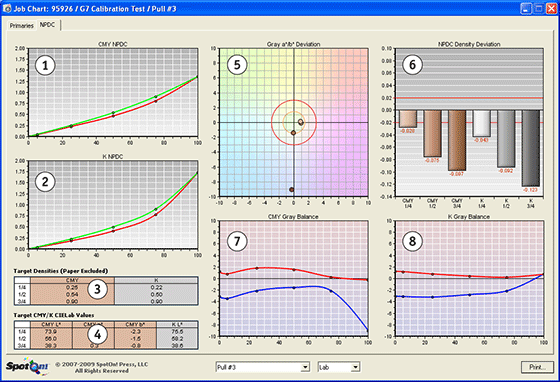
Task: Click the CMY 1/4 axis label under bar chart
Action: point(408,203)
